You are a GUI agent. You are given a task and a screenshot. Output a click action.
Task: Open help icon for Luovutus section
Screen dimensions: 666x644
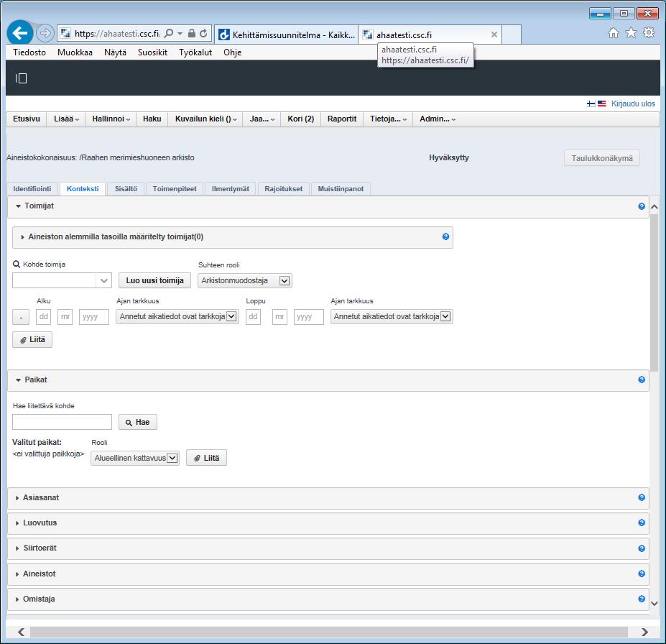(642, 523)
